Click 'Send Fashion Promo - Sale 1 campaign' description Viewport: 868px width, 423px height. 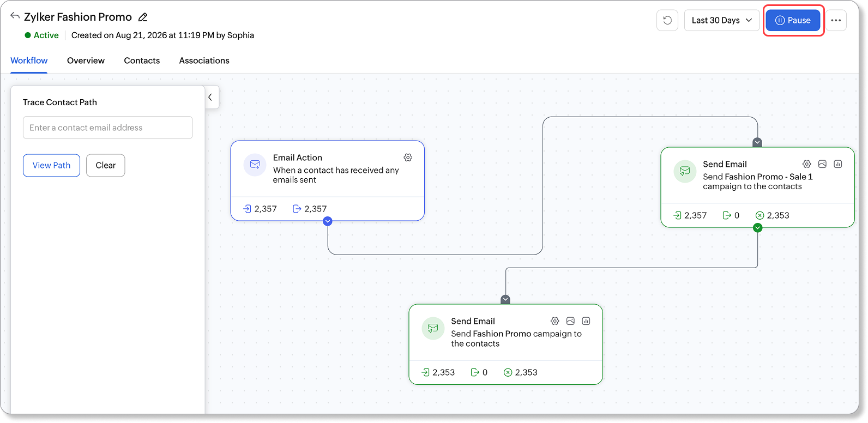758,182
